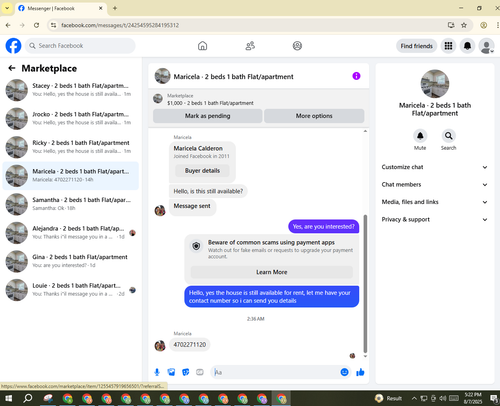Open Louie conversation in list

pos(71,290)
